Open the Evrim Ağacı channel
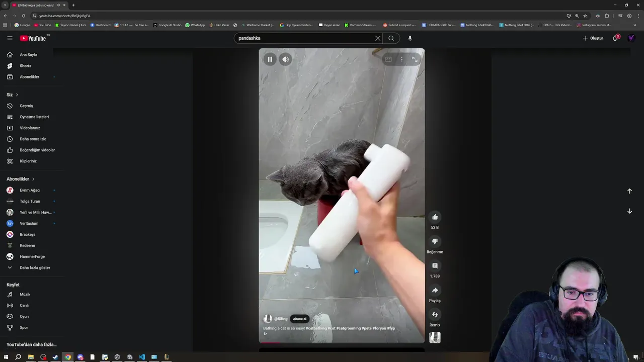 [30, 191]
